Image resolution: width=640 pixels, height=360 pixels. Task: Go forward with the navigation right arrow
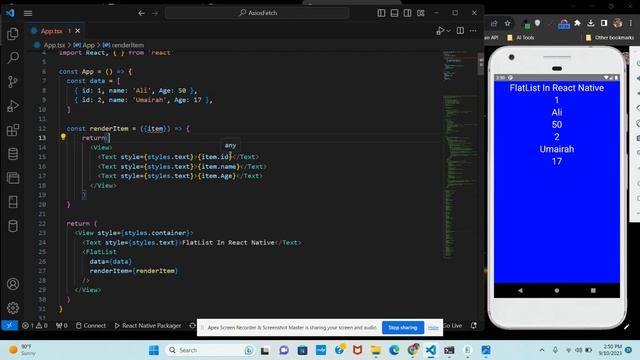(155, 13)
